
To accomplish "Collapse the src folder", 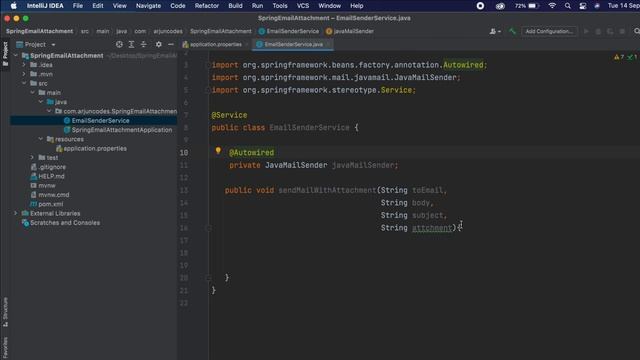I will [24, 83].
